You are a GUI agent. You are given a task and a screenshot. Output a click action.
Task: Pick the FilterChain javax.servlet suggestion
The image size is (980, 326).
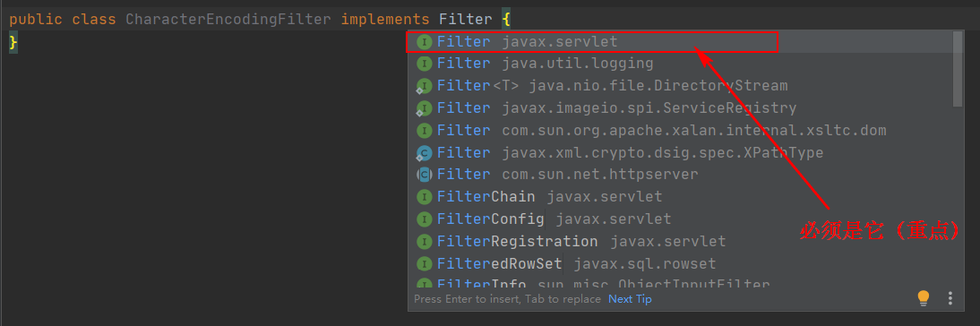(681, 197)
